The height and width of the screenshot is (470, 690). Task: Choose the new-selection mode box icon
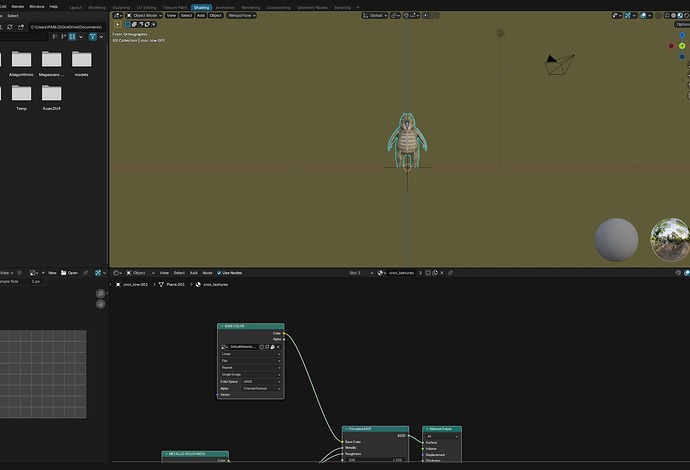(x=128, y=25)
